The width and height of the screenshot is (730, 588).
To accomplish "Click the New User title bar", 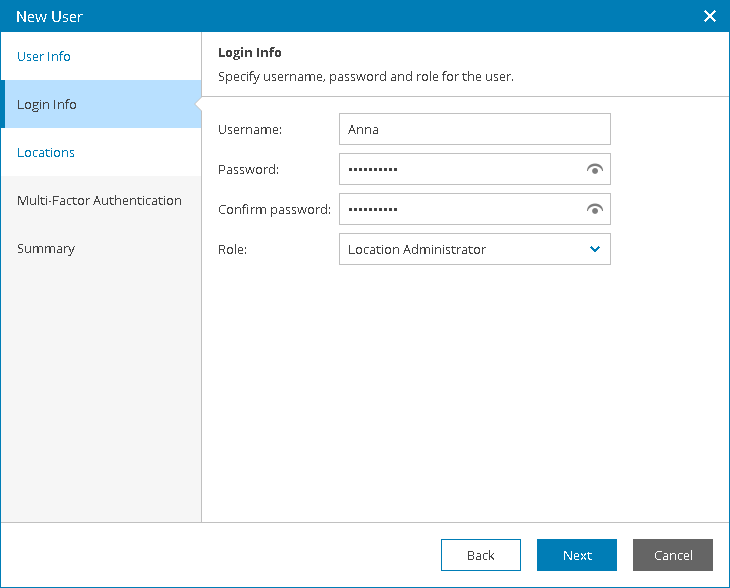I will click(300, 16).
